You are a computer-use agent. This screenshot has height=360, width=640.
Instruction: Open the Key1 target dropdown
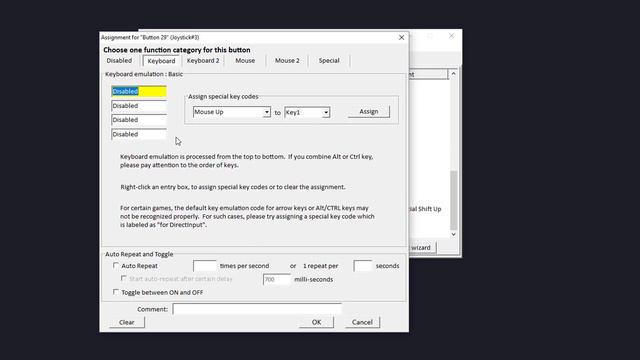(x=307, y=112)
